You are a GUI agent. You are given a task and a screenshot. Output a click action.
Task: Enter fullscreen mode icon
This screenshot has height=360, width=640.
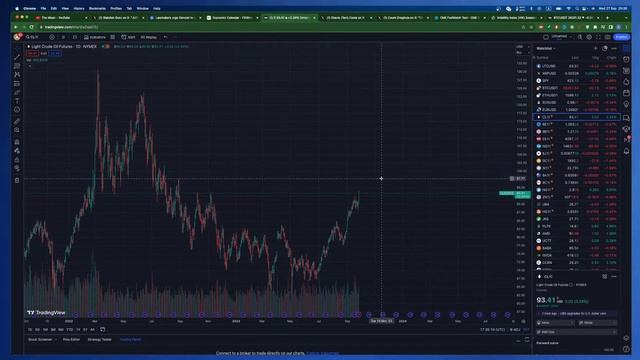tap(598, 37)
